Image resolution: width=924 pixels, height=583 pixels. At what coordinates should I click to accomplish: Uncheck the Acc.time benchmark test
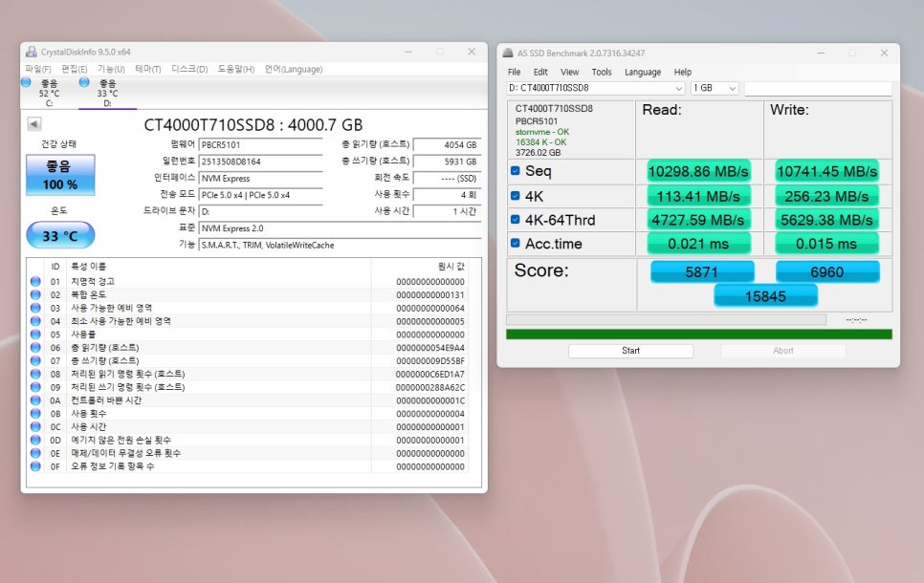pyautogui.click(x=516, y=243)
